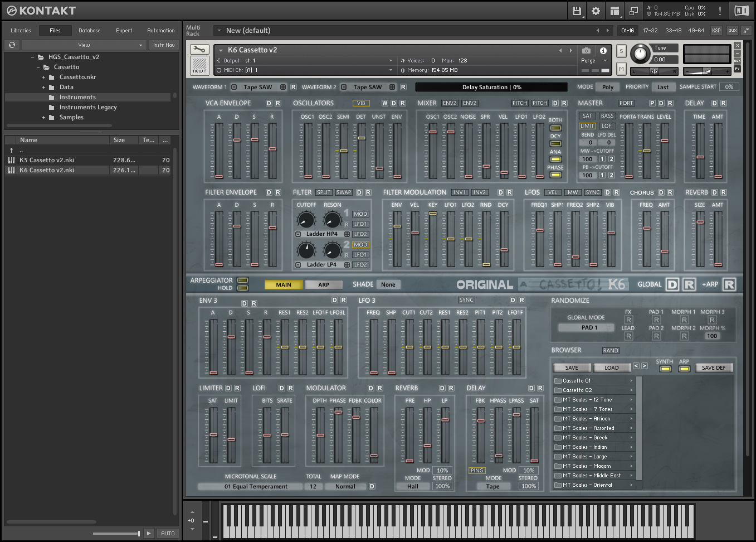
Task: Open snapshot view camera icon
Action: pyautogui.click(x=586, y=50)
